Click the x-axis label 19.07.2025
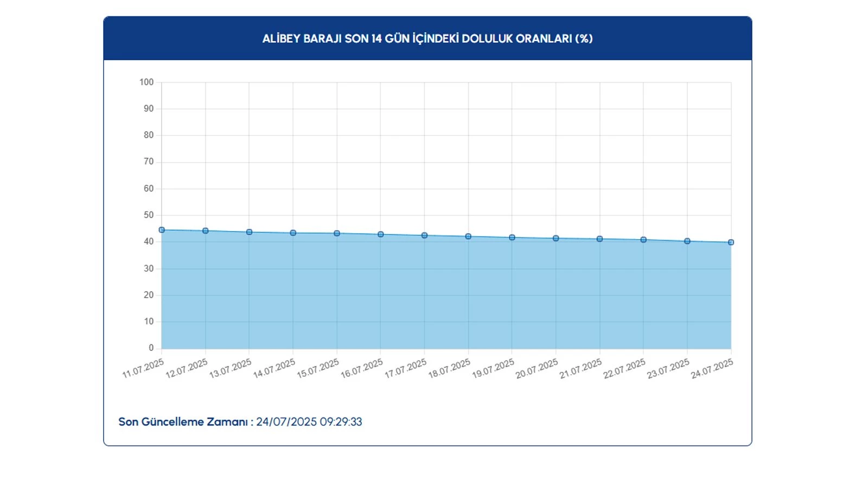This screenshot has width=868, height=488. pyautogui.click(x=493, y=369)
